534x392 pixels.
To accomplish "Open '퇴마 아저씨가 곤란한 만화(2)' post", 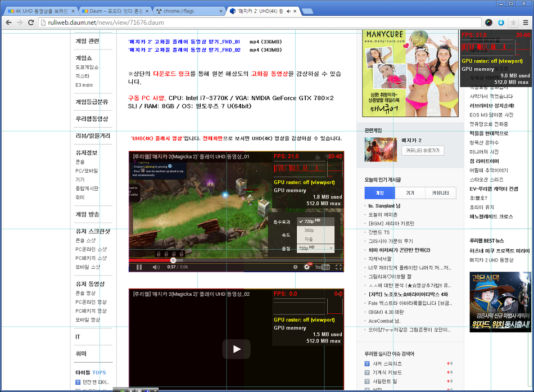I will [399, 250].
